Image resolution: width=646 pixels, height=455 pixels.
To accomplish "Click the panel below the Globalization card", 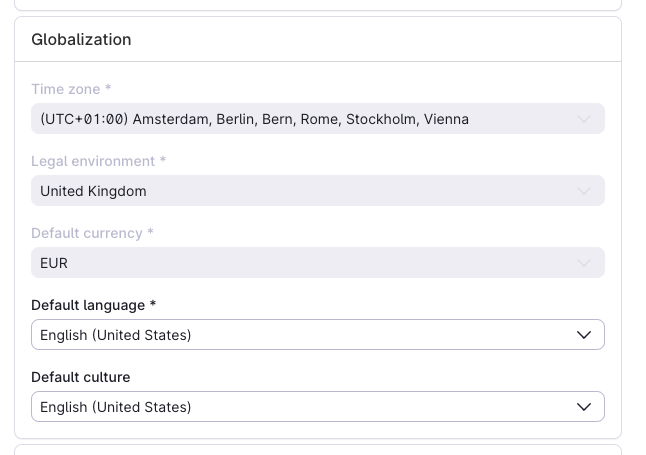I will 318,450.
